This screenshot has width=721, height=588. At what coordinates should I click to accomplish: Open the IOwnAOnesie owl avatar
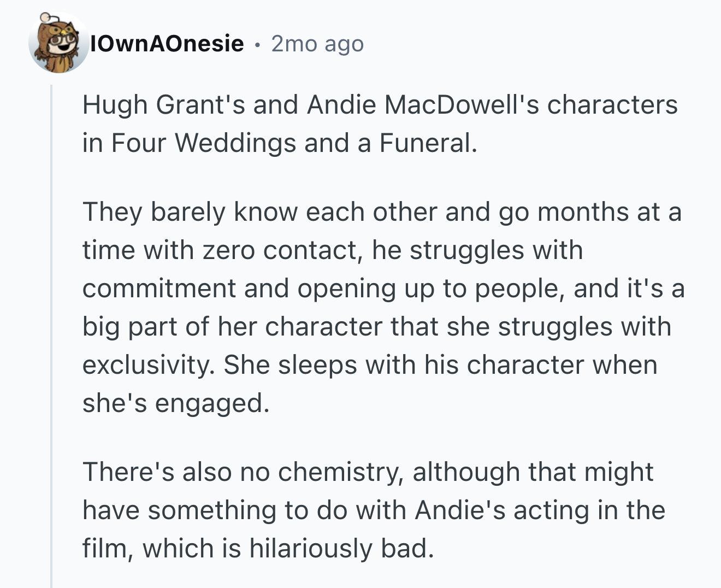[58, 43]
